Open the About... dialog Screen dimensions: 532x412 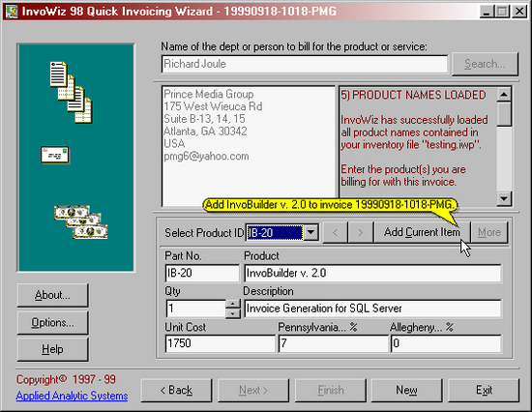52,295
